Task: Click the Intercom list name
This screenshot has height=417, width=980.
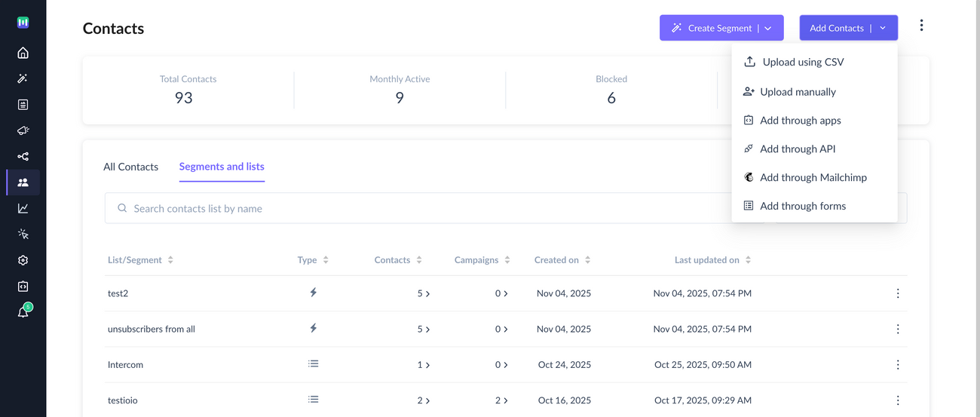Action: [125, 364]
